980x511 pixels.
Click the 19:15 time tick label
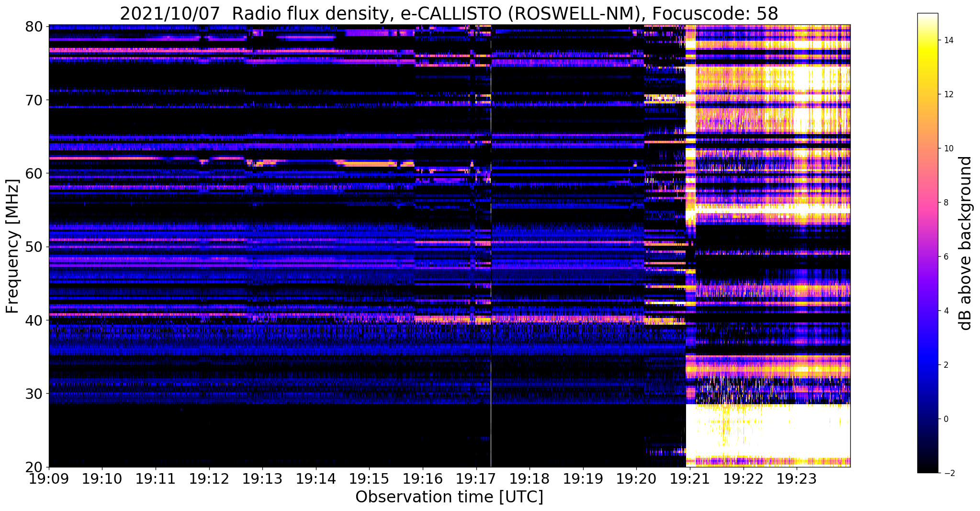[369, 478]
